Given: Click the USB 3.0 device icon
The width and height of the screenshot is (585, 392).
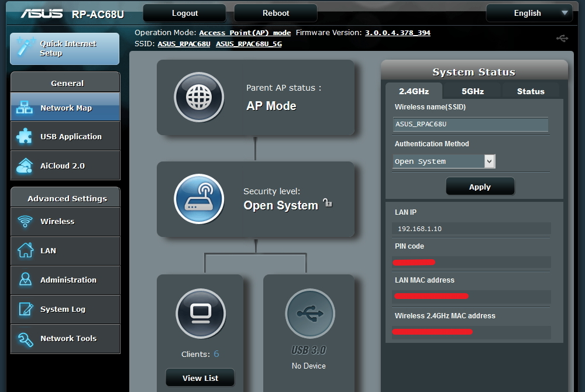Looking at the screenshot, I should 310,313.
